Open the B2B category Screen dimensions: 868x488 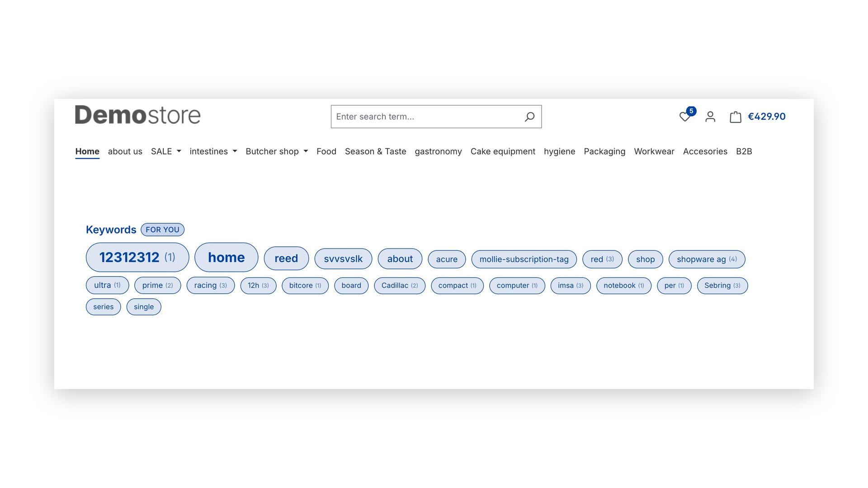point(744,151)
